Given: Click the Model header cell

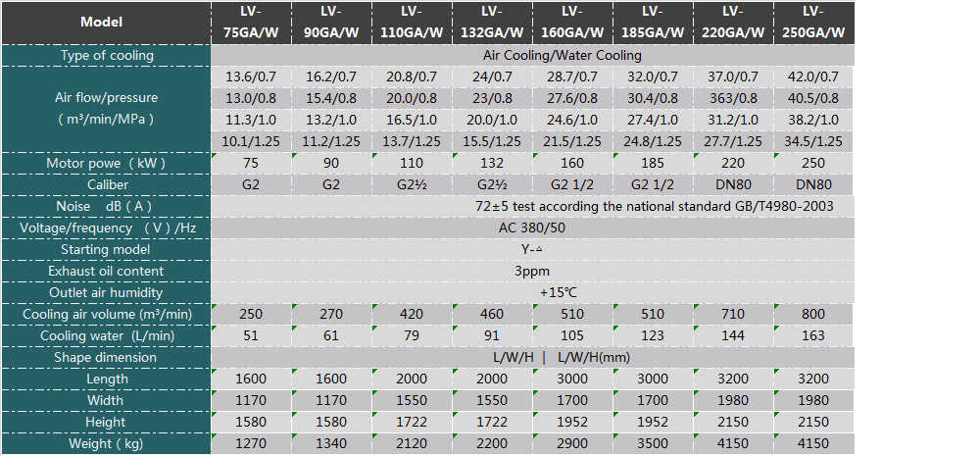Looking at the screenshot, I should 106,23.
